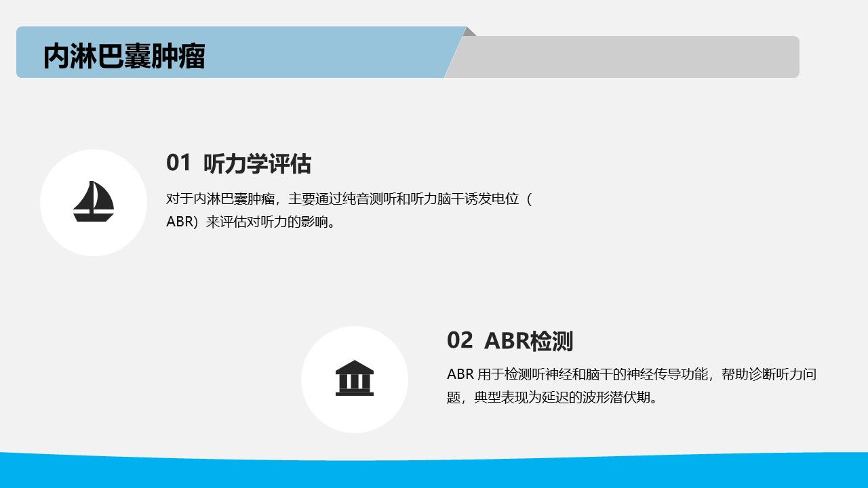Select the heading 02 ABR检测
The image size is (868, 488).
(x=510, y=340)
